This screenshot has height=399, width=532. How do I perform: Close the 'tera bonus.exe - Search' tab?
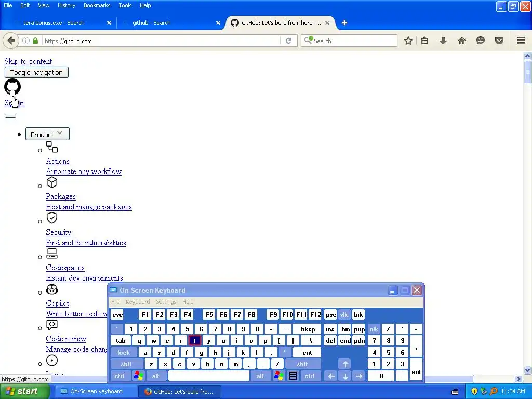(109, 23)
